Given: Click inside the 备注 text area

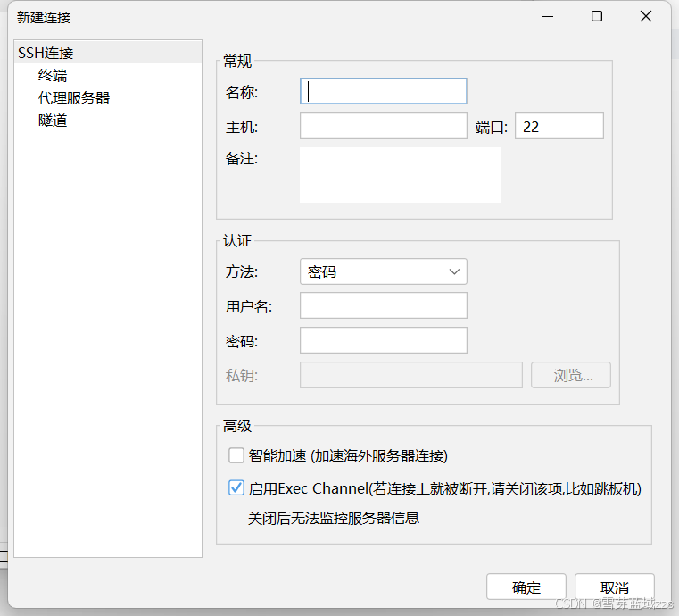Looking at the screenshot, I should pyautogui.click(x=400, y=175).
